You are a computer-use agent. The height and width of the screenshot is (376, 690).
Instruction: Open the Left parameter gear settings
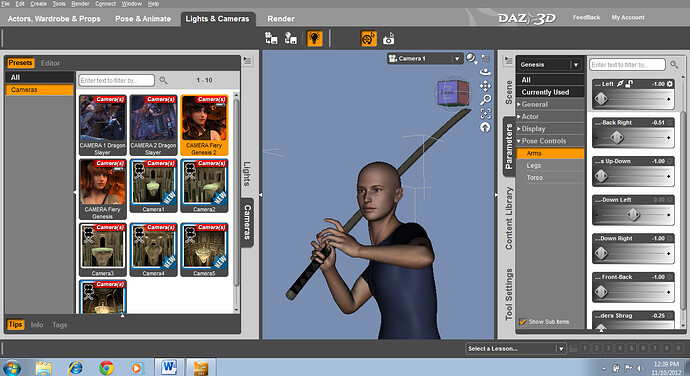pyautogui.click(x=670, y=84)
